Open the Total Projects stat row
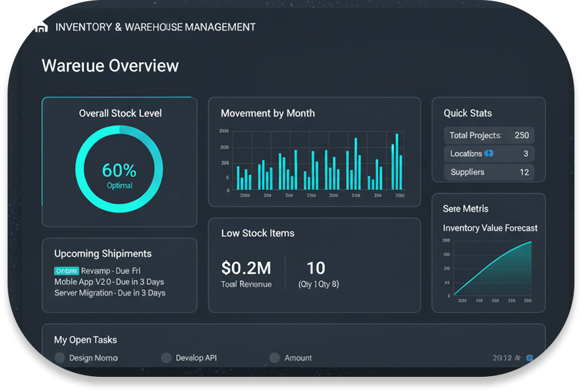Image resolution: width=582 pixels, height=392 pixels. [x=488, y=135]
